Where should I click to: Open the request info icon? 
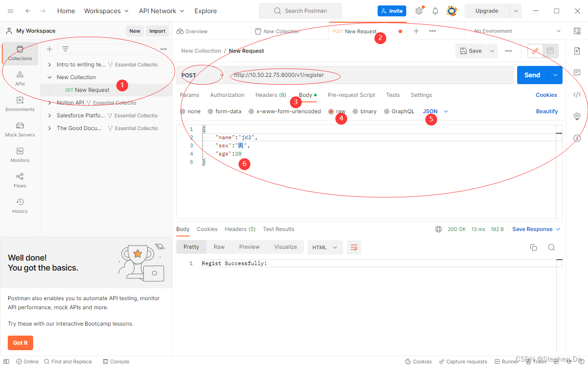click(x=577, y=138)
